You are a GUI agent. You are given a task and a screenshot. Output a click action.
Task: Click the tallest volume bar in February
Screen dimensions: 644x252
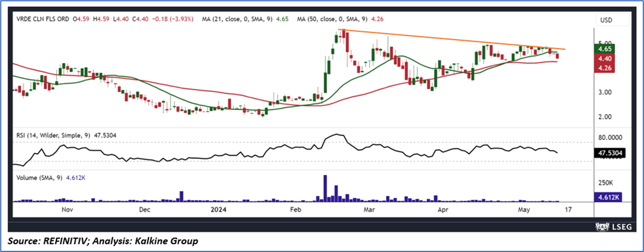click(x=326, y=188)
